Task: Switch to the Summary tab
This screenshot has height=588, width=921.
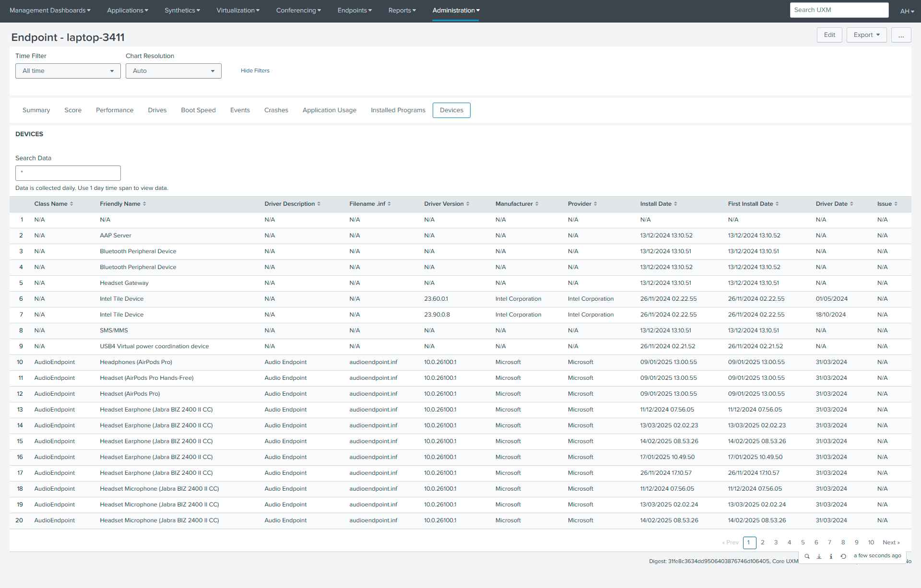Action: [36, 110]
